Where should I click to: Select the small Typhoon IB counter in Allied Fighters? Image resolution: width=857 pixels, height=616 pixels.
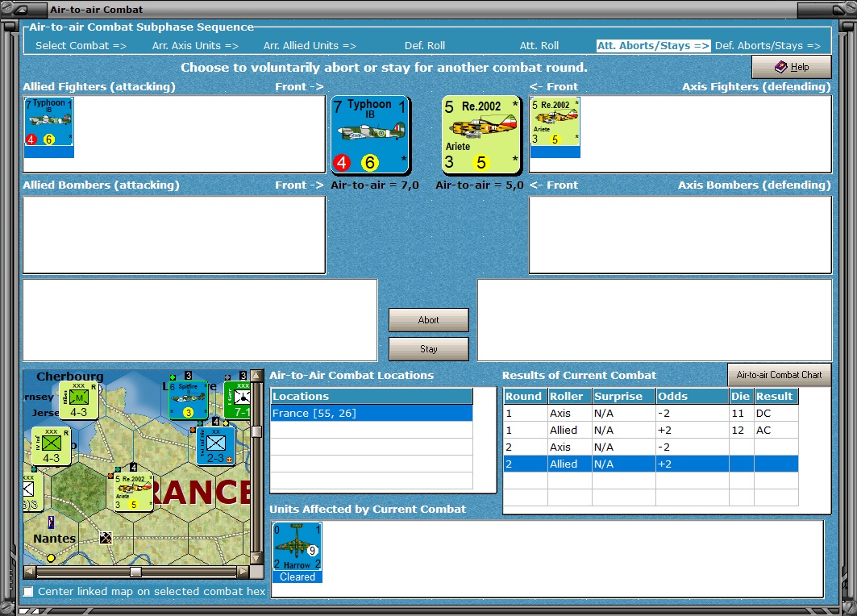pyautogui.click(x=48, y=127)
